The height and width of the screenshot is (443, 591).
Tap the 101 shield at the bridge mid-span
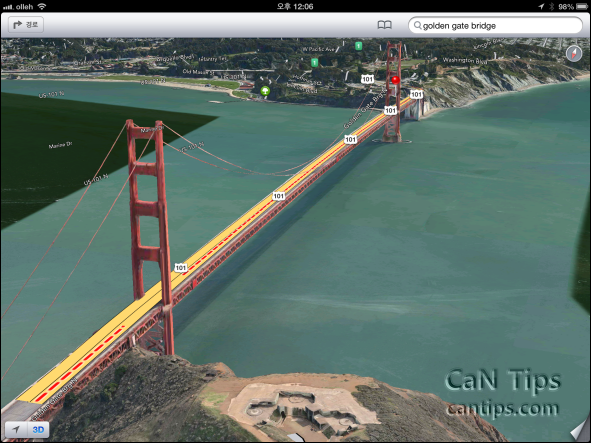point(279,196)
